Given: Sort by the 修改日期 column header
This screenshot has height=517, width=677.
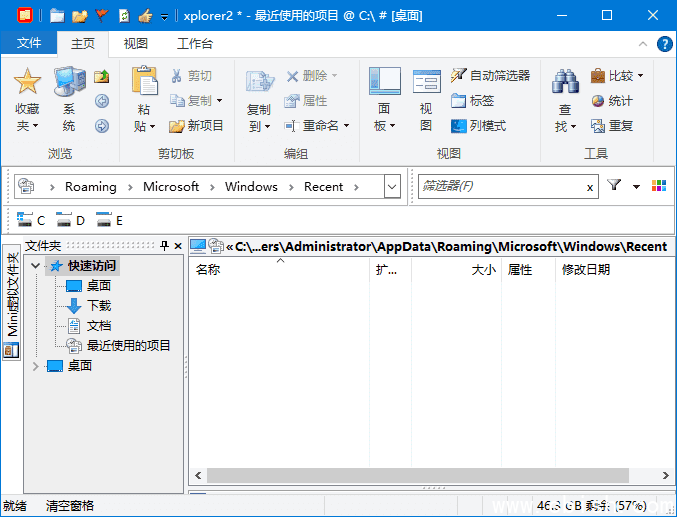Looking at the screenshot, I should click(586, 270).
